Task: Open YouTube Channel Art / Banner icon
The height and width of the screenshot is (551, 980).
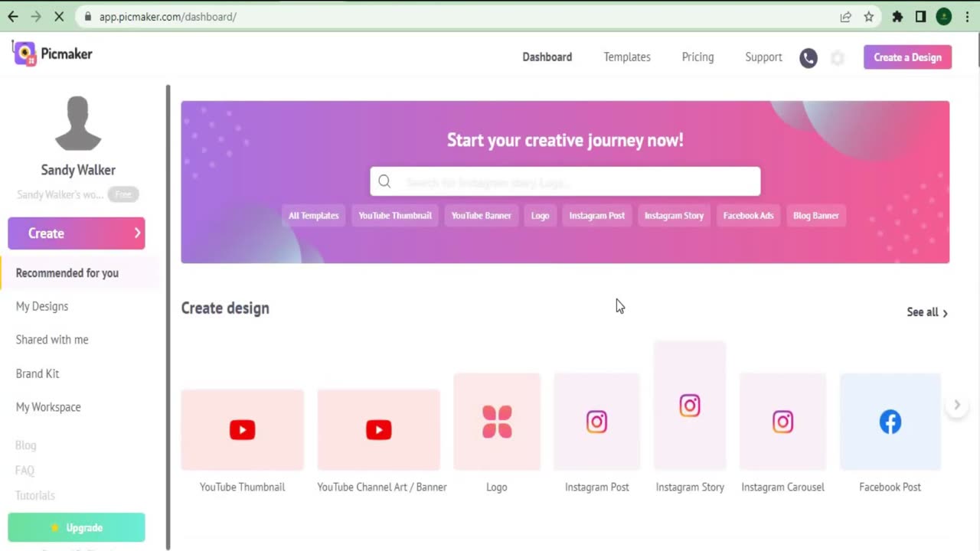Action: pos(378,429)
